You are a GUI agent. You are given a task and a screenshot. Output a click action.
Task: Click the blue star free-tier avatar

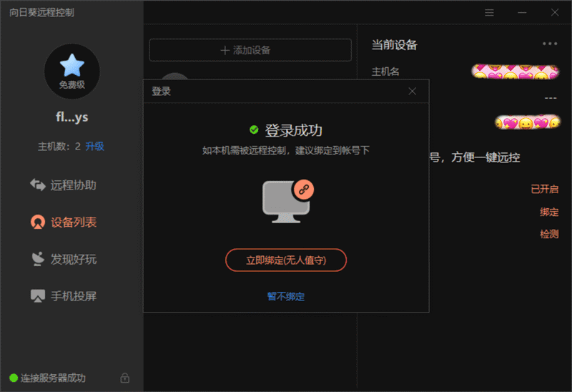[72, 71]
